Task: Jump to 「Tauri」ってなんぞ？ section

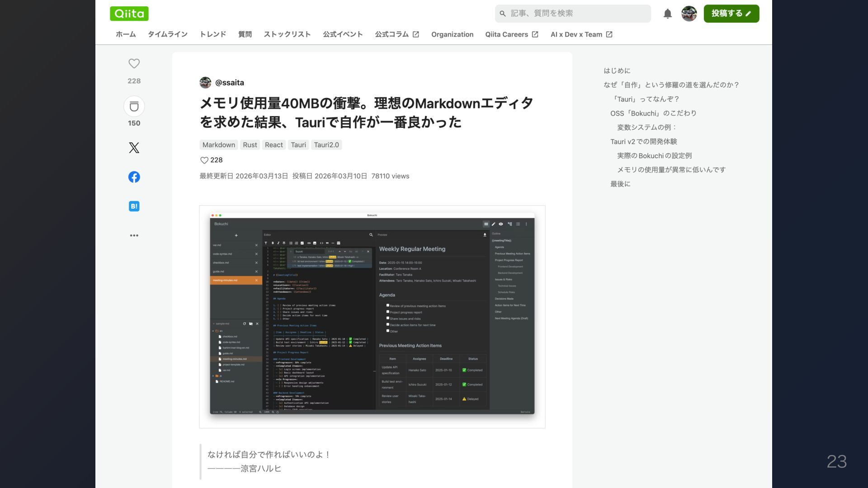Action: 645,99
